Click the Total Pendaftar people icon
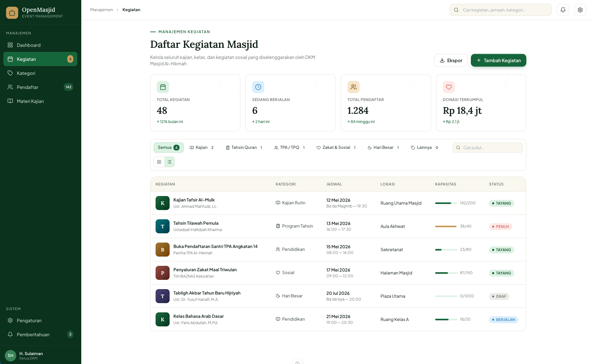Viewport: 592px width, 364px height. (354, 87)
